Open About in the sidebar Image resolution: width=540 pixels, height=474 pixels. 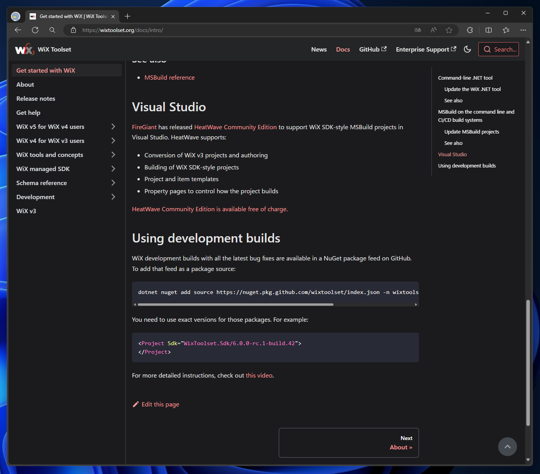[x=25, y=84]
